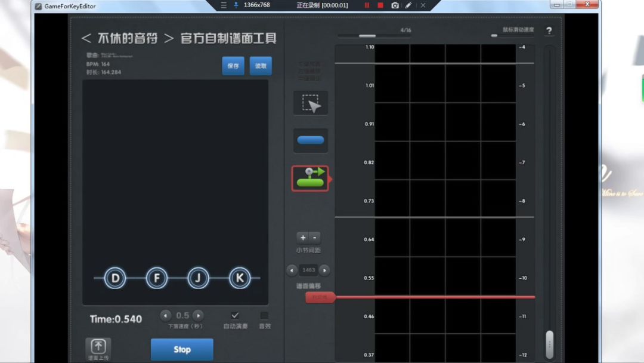Click the chart upload icon
This screenshot has width=644, height=363.
[98, 347]
